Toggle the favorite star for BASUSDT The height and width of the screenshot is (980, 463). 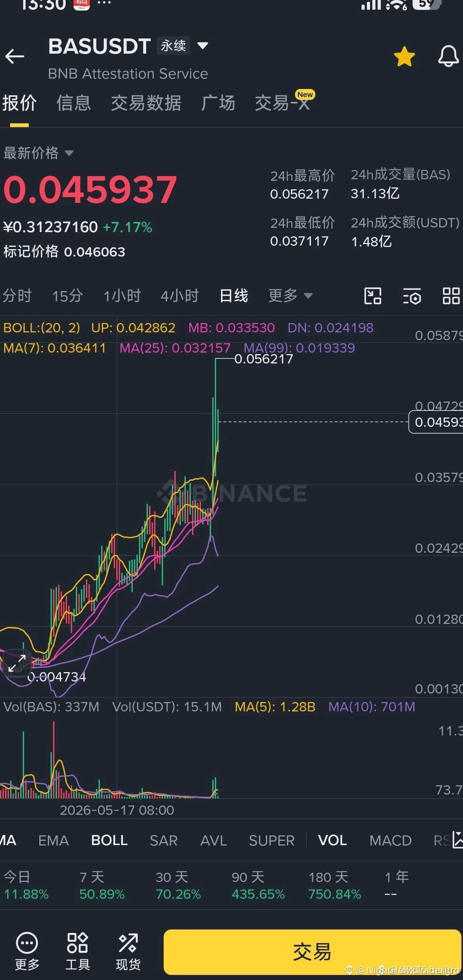point(404,56)
